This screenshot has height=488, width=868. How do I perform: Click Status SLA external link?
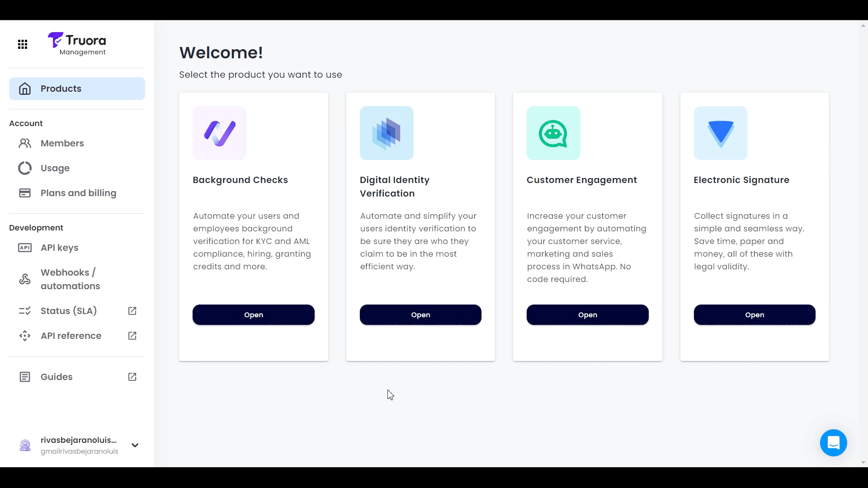[x=132, y=311]
